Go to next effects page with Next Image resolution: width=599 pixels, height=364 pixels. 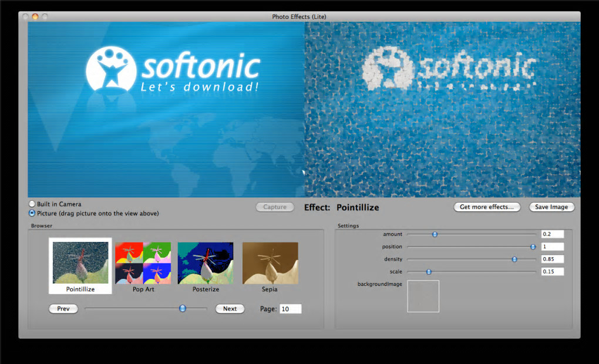pyautogui.click(x=230, y=309)
